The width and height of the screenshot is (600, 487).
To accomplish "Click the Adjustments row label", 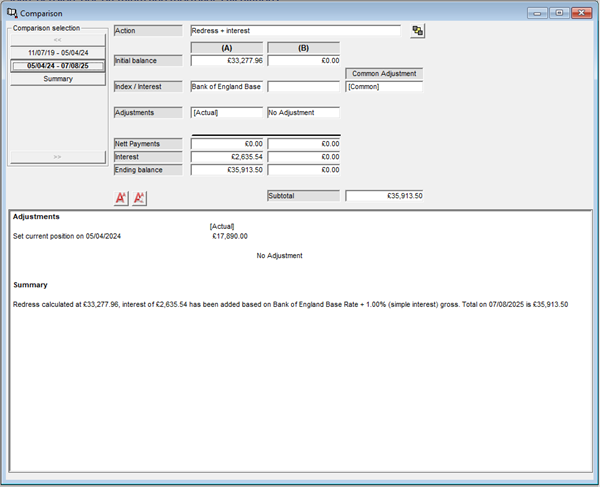I will 148,112.
